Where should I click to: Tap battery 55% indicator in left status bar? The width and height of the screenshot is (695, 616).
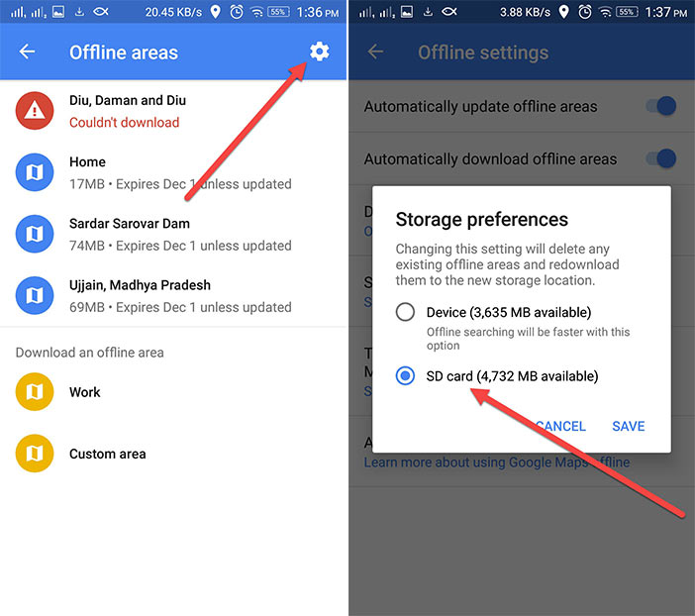pyautogui.click(x=278, y=12)
